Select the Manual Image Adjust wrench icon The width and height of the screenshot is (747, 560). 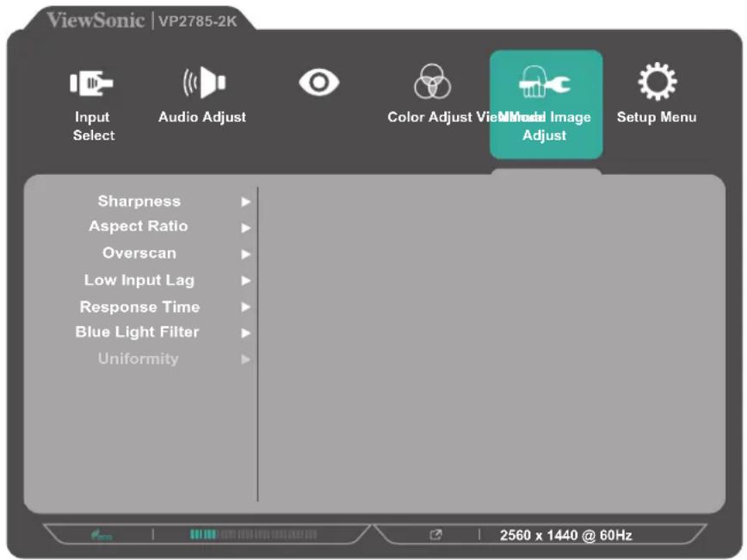point(545,82)
